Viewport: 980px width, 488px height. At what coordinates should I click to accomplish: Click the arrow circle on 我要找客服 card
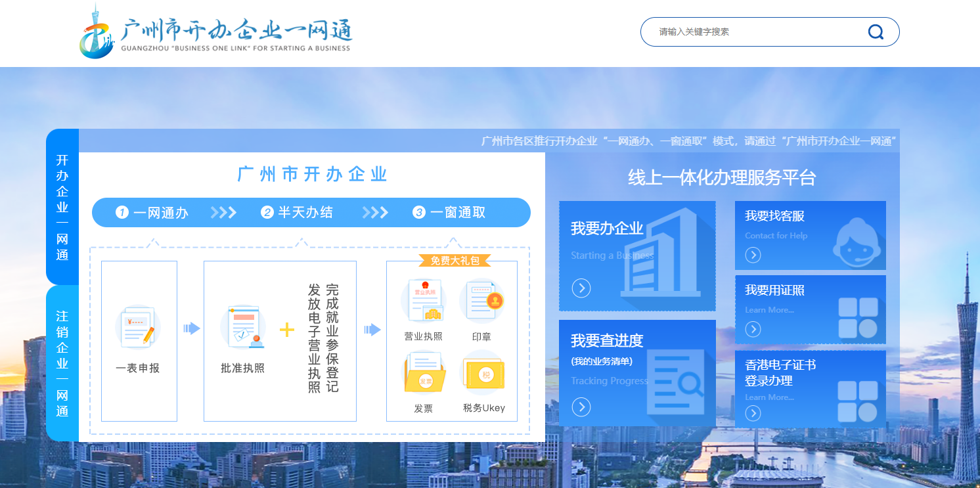click(752, 255)
